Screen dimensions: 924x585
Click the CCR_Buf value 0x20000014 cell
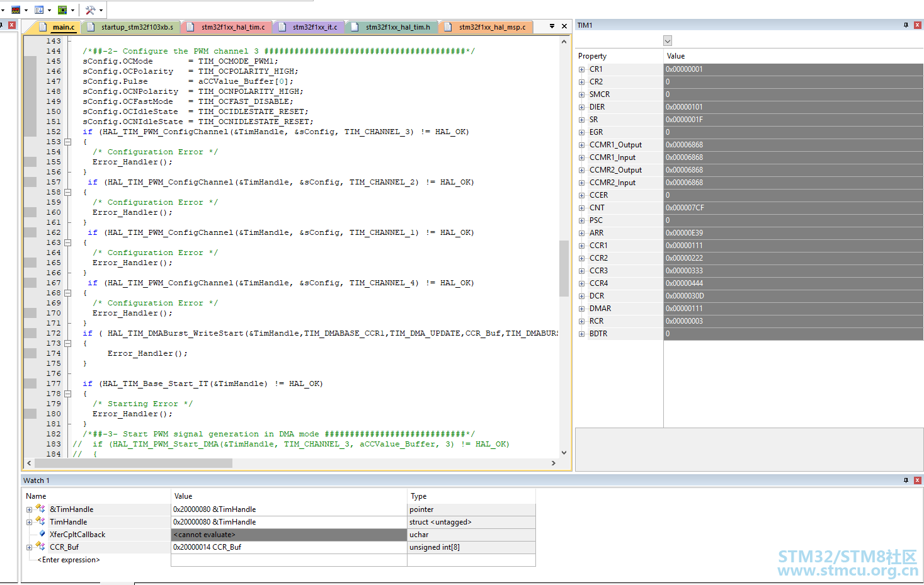(x=289, y=547)
